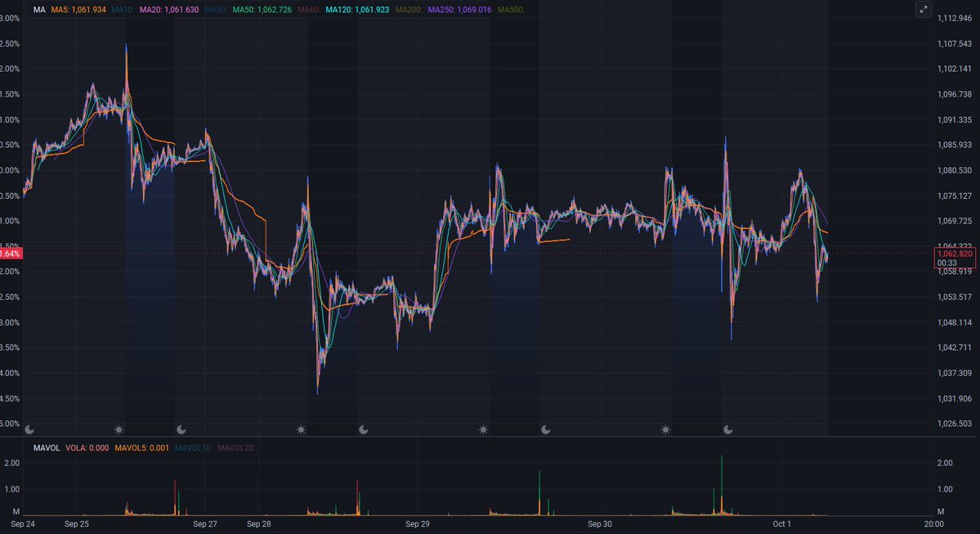Viewport: 980px width, 534px height.
Task: Toggle the MA120 moving average line
Action: [357, 10]
